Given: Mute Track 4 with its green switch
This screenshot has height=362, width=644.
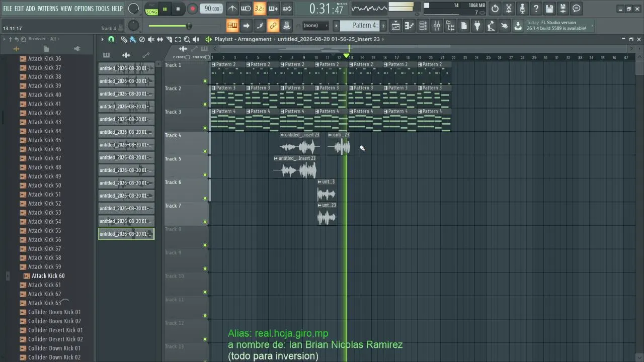Looking at the screenshot, I should point(205,151).
